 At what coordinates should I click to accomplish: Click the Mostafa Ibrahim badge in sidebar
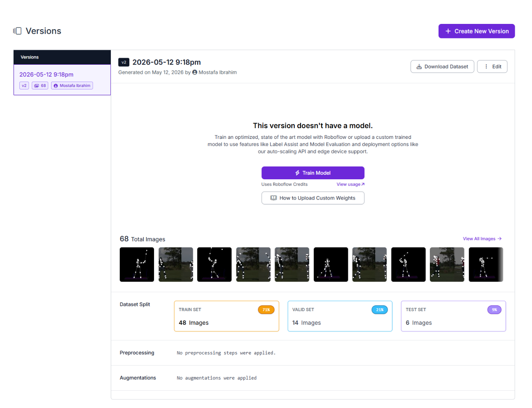tap(72, 86)
